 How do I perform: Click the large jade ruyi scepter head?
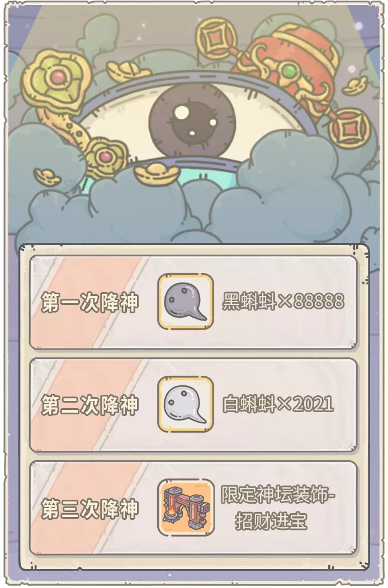[x=56, y=80]
